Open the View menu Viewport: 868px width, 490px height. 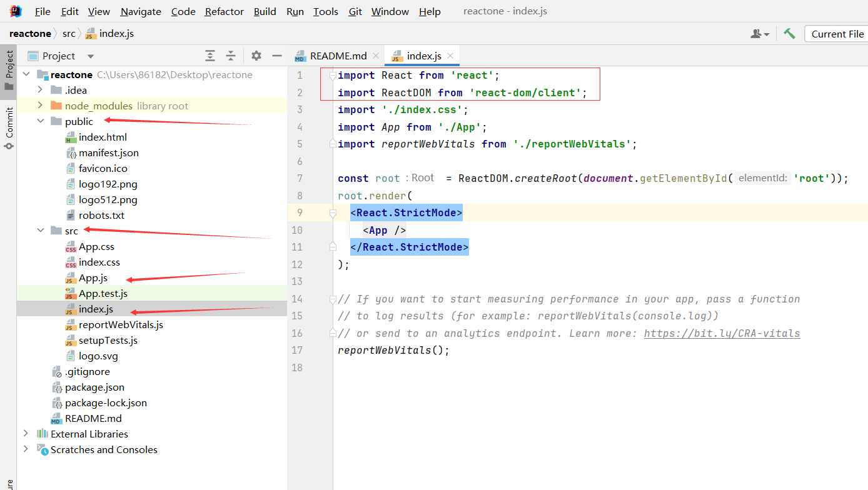pos(99,11)
